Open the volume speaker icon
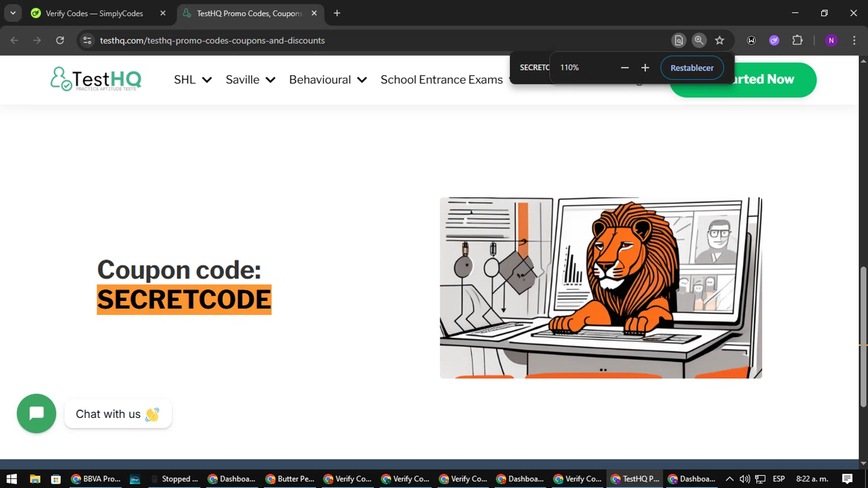 [745, 479]
